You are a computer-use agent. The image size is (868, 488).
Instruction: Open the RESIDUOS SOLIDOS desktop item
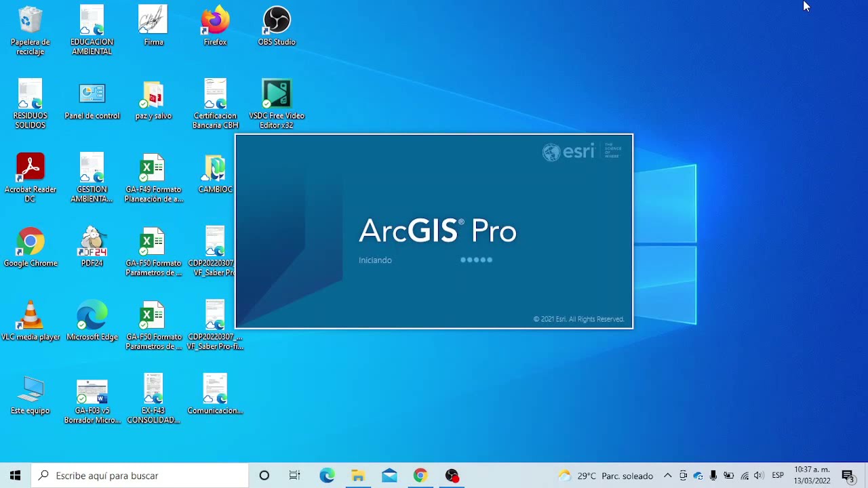(31, 104)
